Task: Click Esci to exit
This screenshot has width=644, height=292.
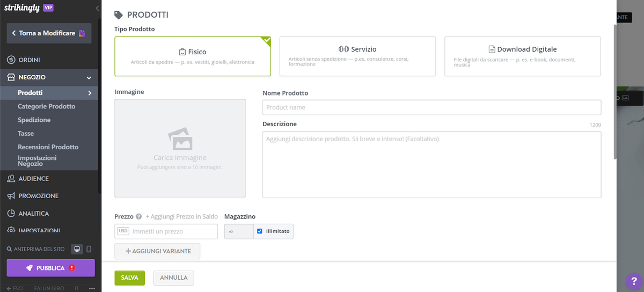Action: coord(15,288)
